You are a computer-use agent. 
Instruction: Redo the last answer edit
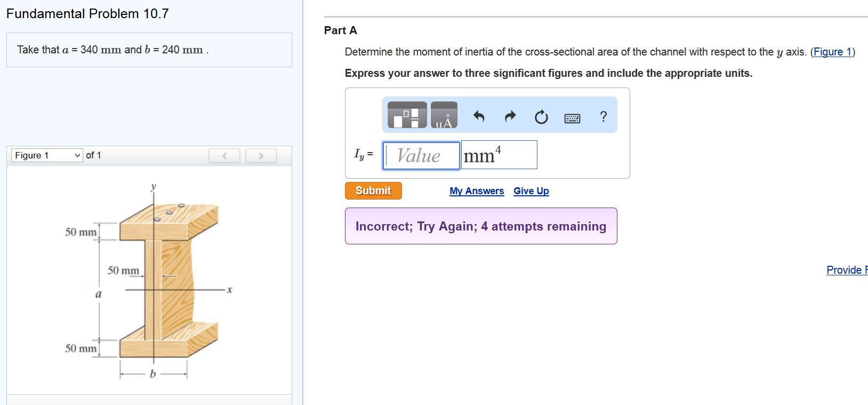pyautogui.click(x=510, y=116)
